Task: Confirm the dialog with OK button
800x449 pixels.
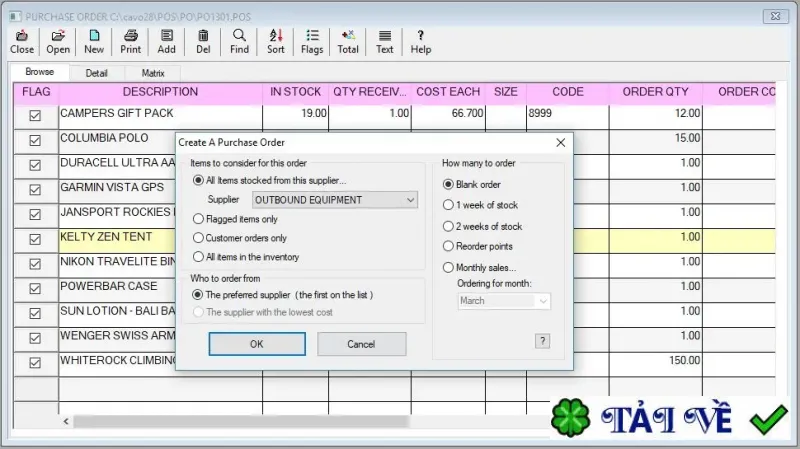Action: 257,344
